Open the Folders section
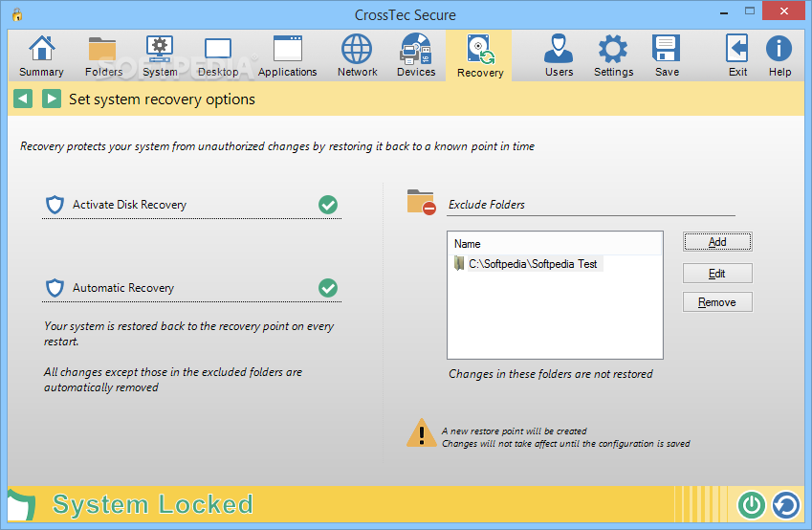Screen dimensions: 812x530 click(x=103, y=55)
